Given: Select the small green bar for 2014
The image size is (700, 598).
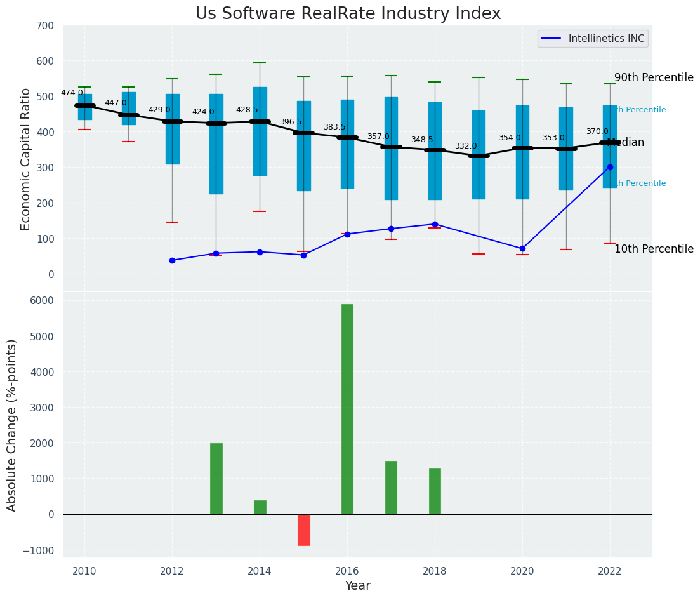Looking at the screenshot, I should [x=260, y=507].
